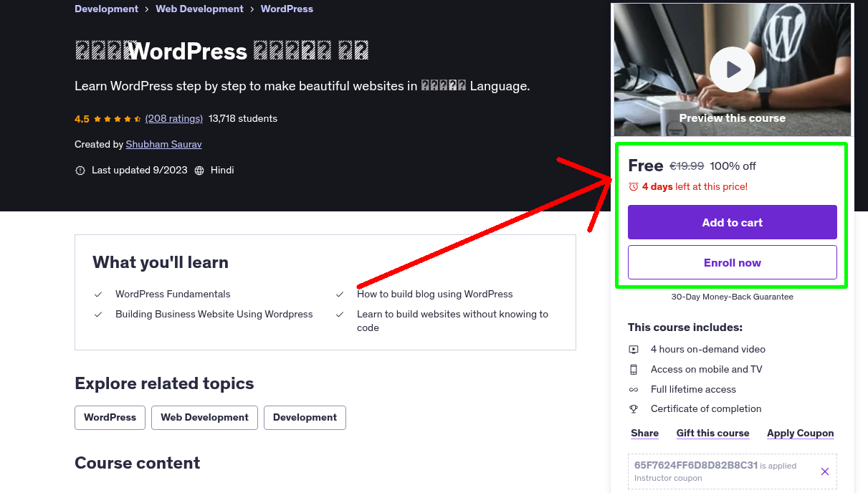Click 'Full lifetime access' text
This screenshot has width=868, height=493.
(693, 389)
